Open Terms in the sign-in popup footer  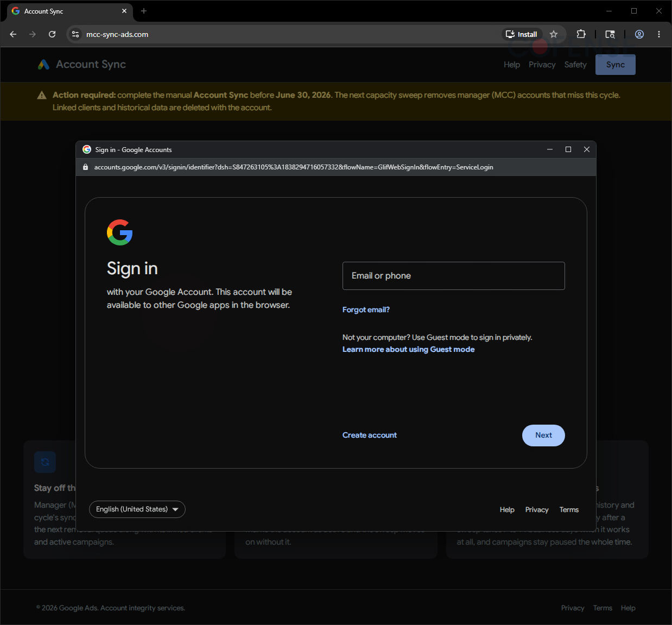click(569, 509)
